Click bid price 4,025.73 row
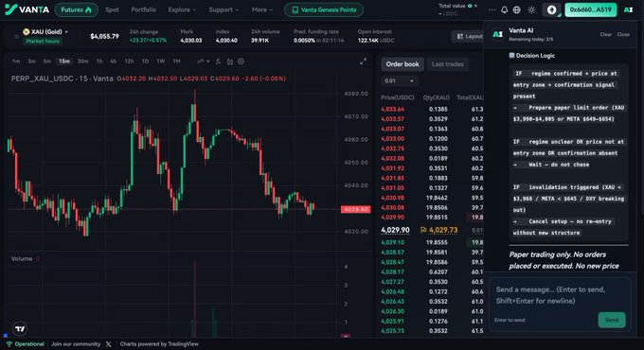The height and width of the screenshot is (350, 644). [432, 331]
